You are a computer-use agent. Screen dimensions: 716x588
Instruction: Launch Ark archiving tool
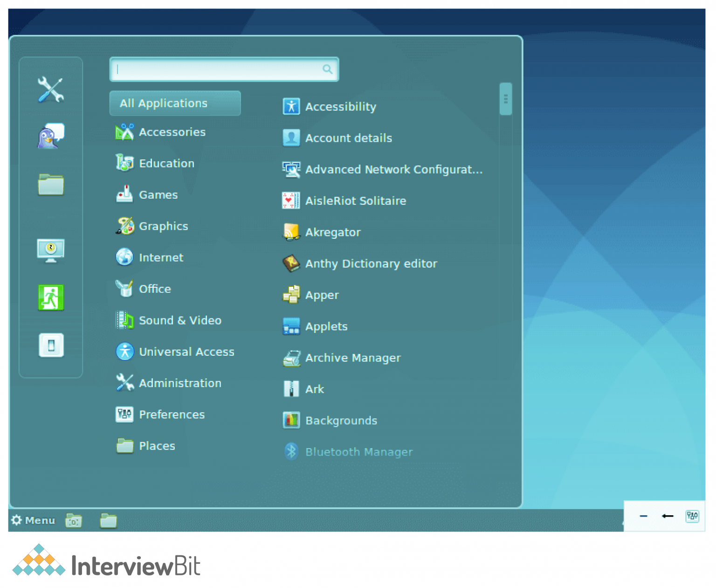[x=315, y=389]
